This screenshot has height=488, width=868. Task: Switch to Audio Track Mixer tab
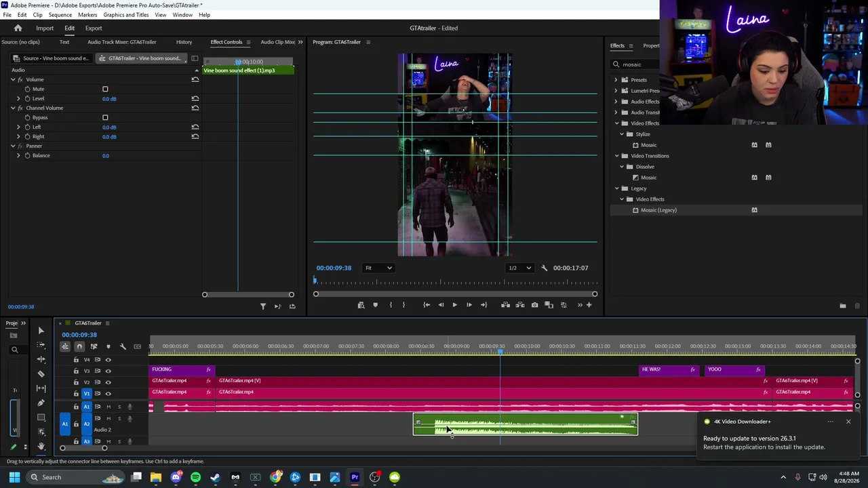click(x=122, y=42)
